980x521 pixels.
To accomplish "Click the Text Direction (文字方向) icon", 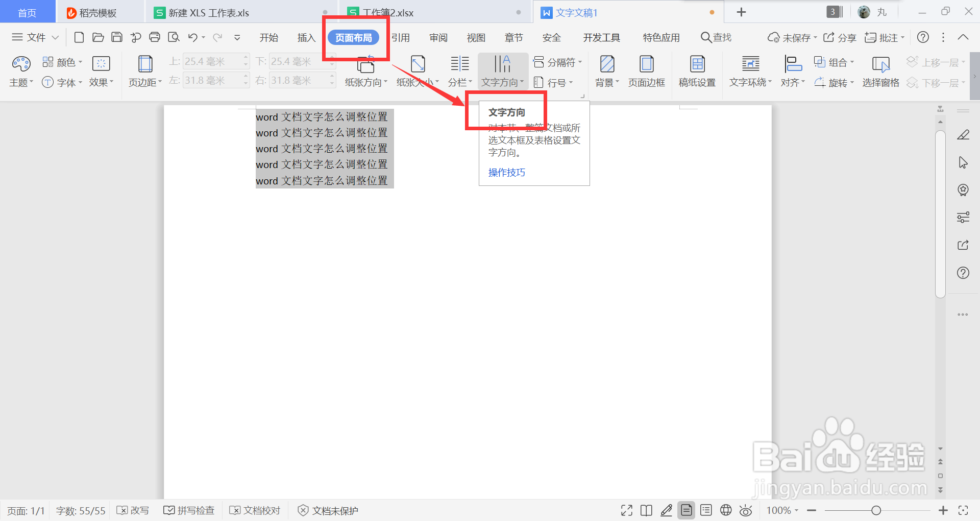I will click(x=502, y=64).
